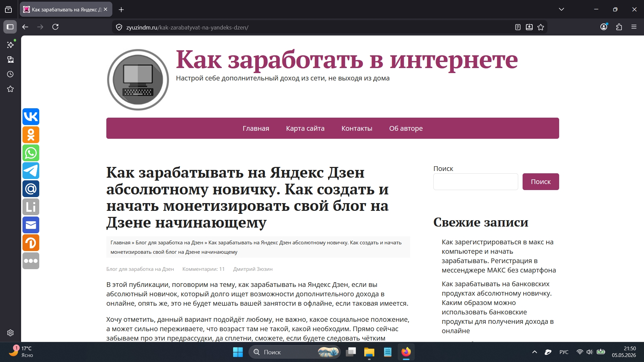644x362 pixels.
Task: Open post about registering in макс
Action: pyautogui.click(x=499, y=256)
